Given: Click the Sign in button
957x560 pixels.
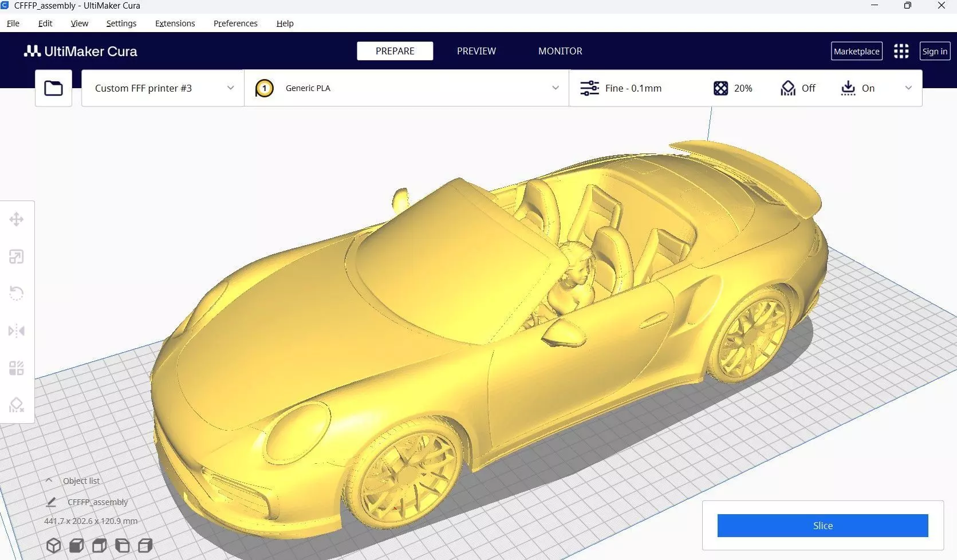Looking at the screenshot, I should click(x=935, y=52).
